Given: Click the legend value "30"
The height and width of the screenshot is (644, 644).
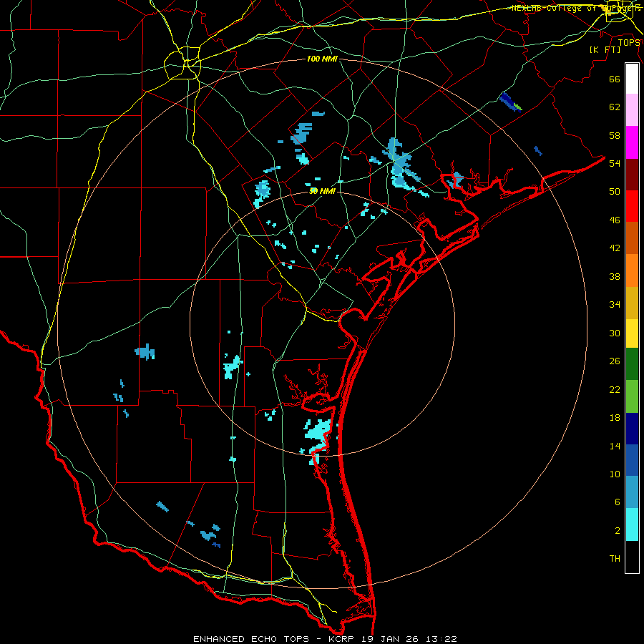Looking at the screenshot, I should pos(615,333).
